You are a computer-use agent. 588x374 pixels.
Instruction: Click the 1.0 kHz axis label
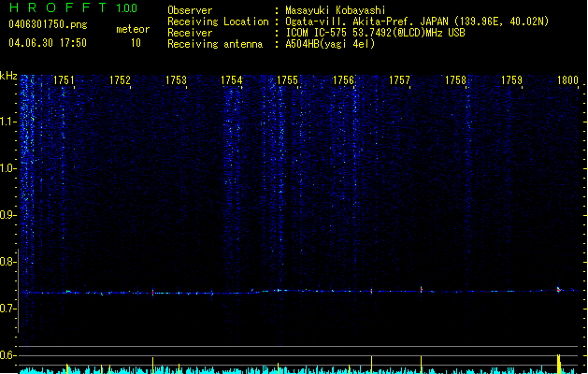(x=7, y=168)
